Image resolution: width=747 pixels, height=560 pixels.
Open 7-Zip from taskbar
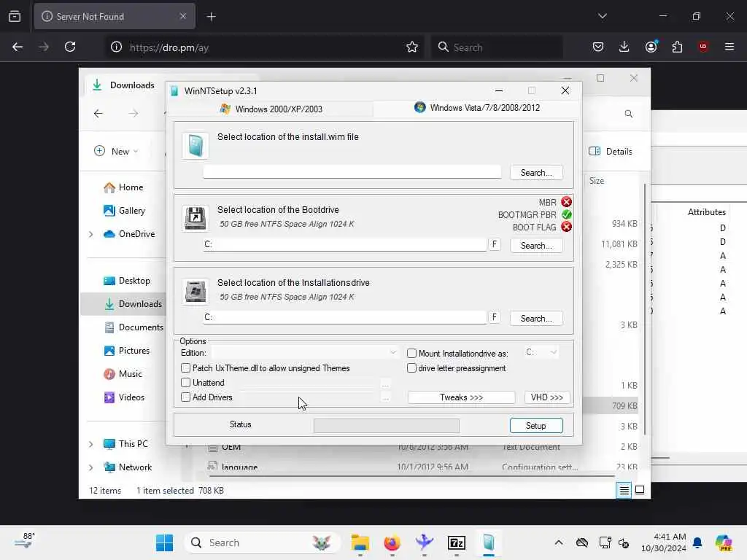457,542
